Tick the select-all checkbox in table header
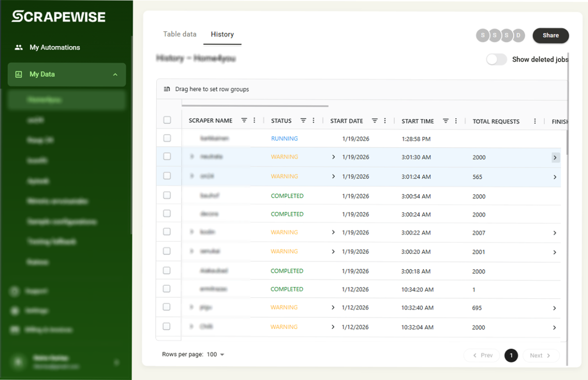The height and width of the screenshot is (380, 588). click(x=167, y=120)
